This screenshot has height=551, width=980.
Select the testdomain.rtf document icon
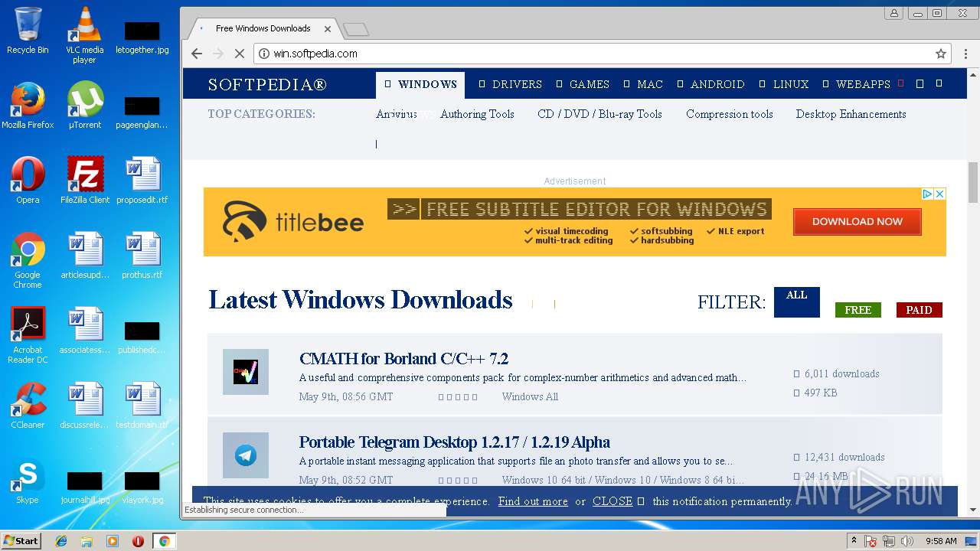(142, 406)
